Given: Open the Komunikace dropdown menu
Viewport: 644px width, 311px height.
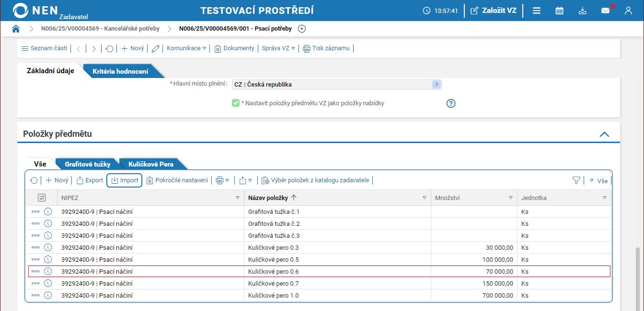Looking at the screenshot, I should (x=186, y=48).
